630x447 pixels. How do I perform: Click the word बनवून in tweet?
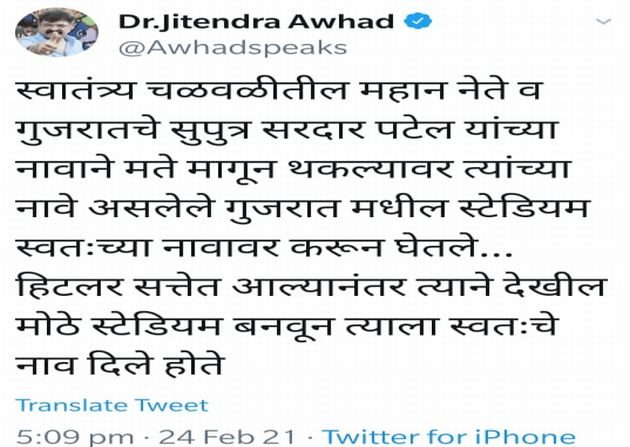pyautogui.click(x=283, y=325)
